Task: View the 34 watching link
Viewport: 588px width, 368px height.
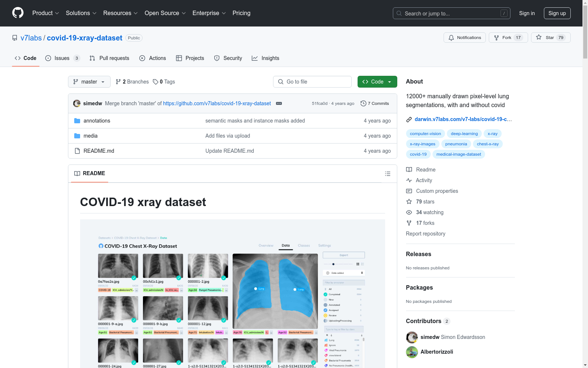Action: point(425,212)
